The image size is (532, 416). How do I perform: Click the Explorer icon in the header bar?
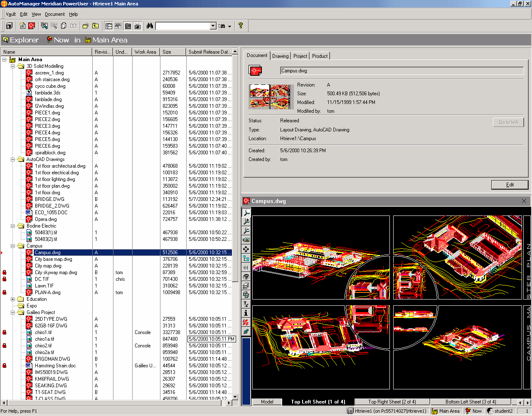click(x=5, y=40)
